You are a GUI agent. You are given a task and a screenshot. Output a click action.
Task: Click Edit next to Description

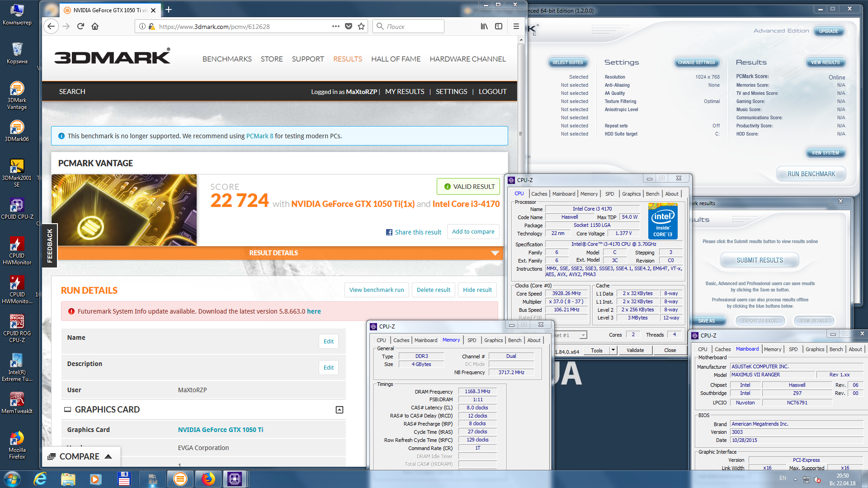(x=329, y=368)
